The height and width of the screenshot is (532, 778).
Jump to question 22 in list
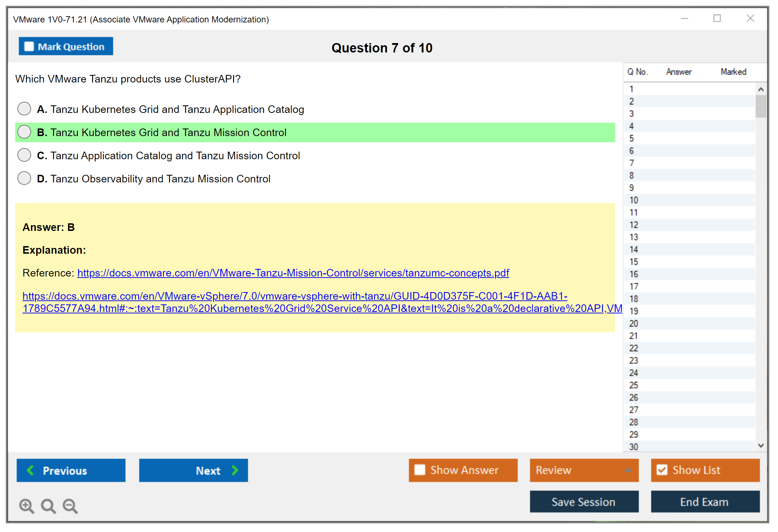click(634, 348)
